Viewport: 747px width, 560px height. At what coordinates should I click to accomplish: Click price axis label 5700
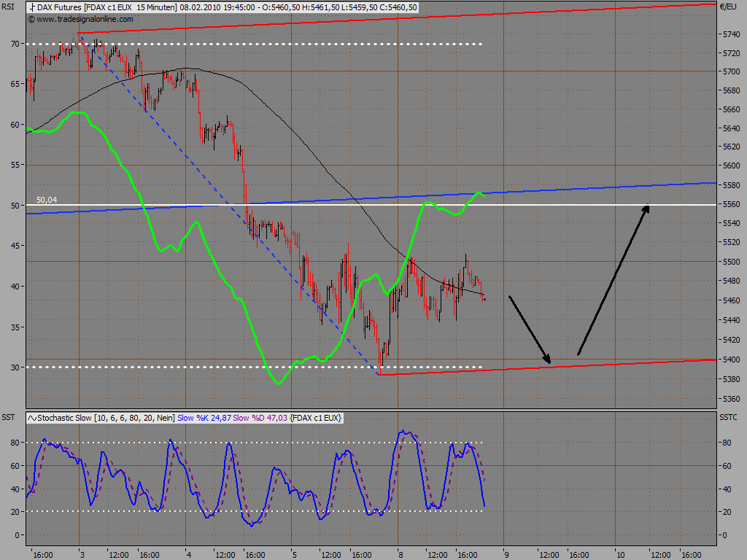[x=731, y=71]
